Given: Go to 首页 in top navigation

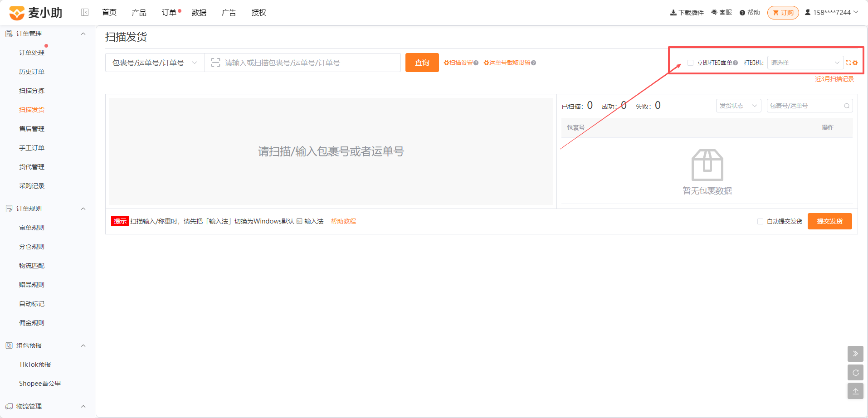Looking at the screenshot, I should pos(109,12).
